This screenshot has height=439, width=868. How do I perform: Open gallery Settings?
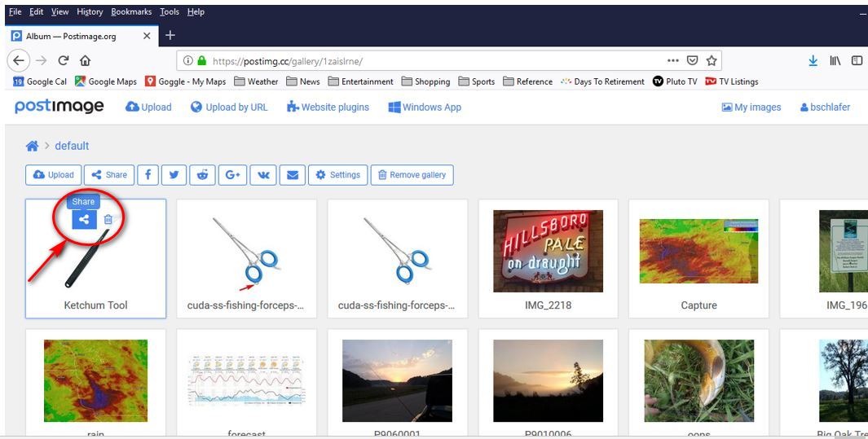(x=337, y=175)
